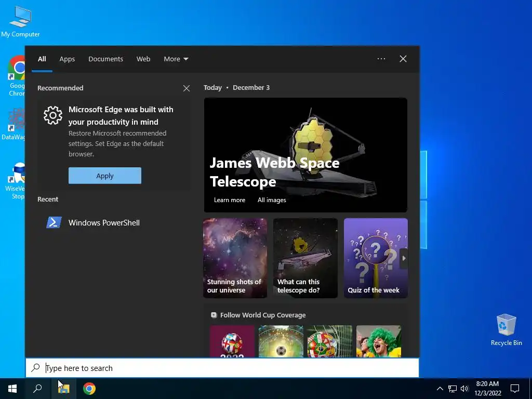Dismiss the Recommended section
532x399 pixels.
[x=187, y=88]
